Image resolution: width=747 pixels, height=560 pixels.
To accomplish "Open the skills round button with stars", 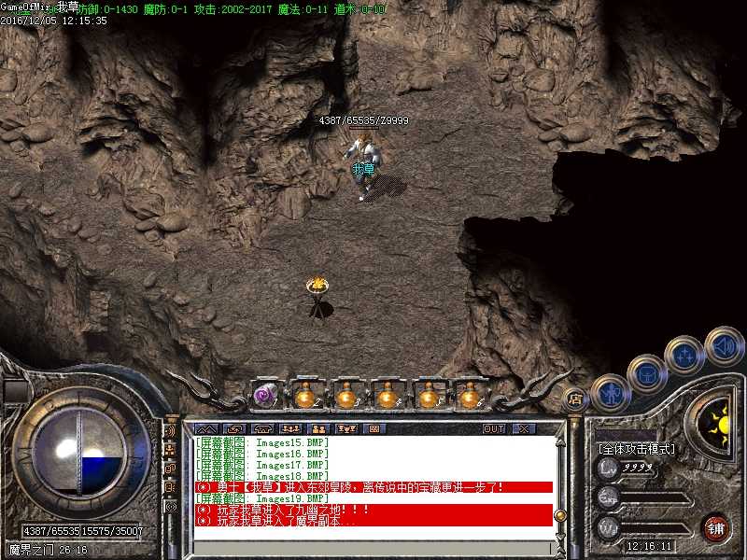I will 684,356.
